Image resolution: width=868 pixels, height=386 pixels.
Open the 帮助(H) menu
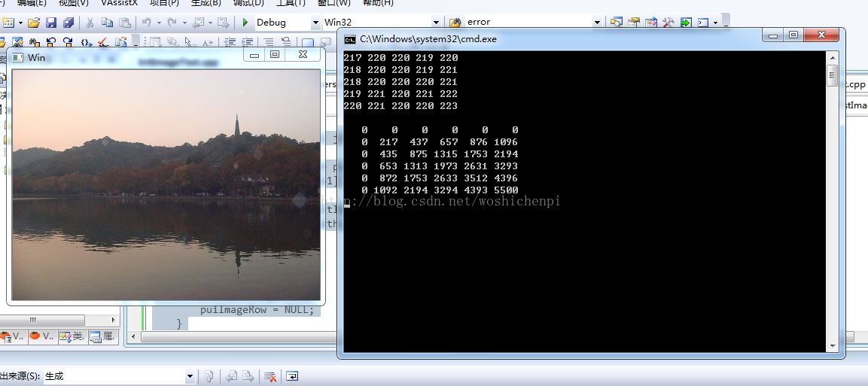tap(378, 3)
